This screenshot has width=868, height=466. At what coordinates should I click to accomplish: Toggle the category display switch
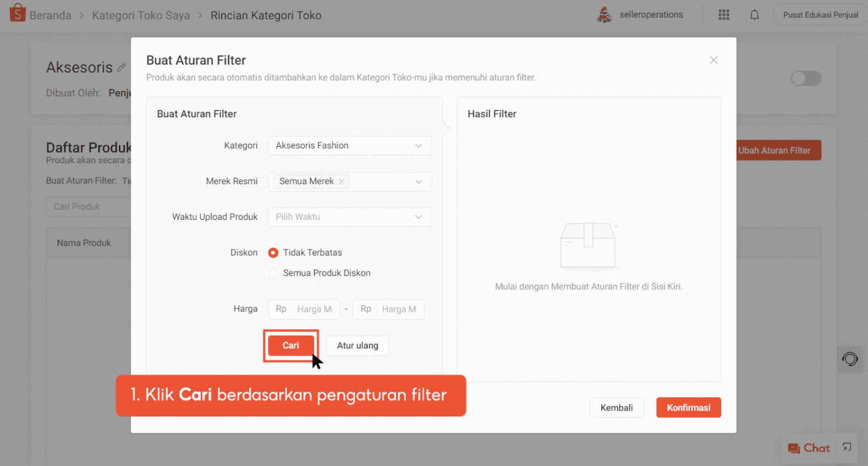click(806, 78)
